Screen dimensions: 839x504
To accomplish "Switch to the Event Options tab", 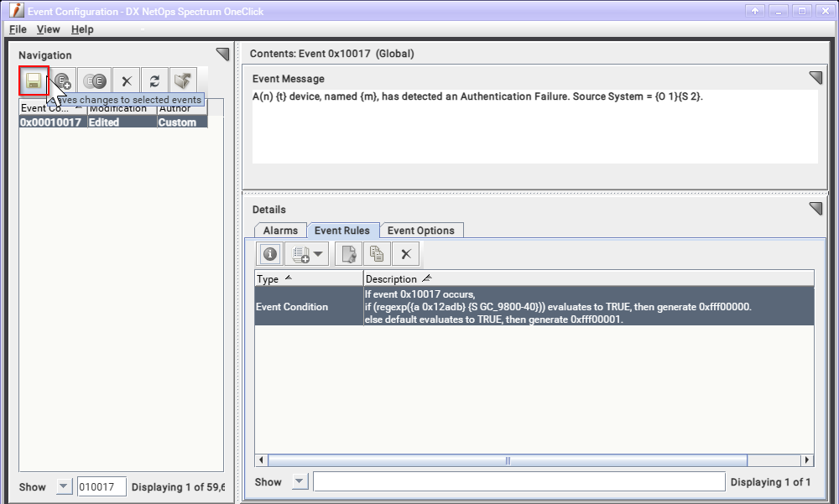I will (421, 231).
